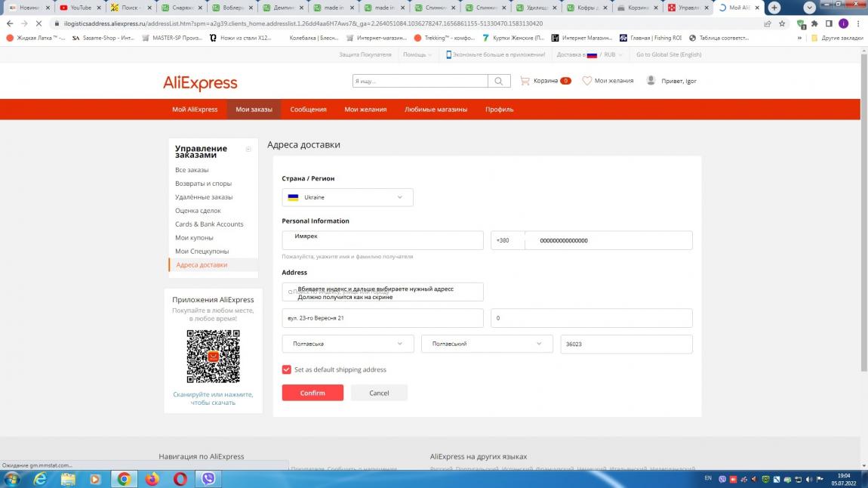The height and width of the screenshot is (488, 868).
Task: Launch Internet Explorer from taskbar
Action: click(x=40, y=479)
